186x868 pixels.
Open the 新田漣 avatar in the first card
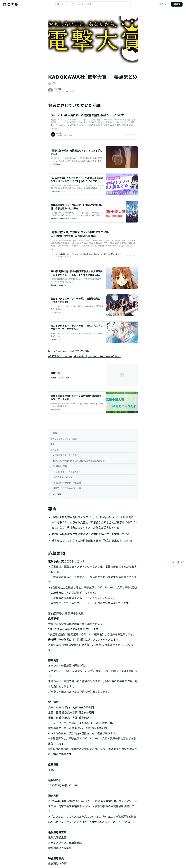[x=53, y=134]
